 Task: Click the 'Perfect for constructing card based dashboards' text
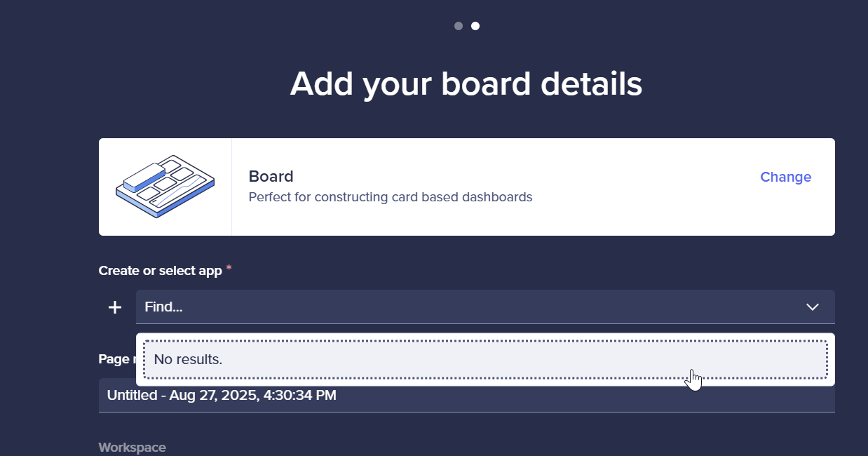click(x=391, y=197)
